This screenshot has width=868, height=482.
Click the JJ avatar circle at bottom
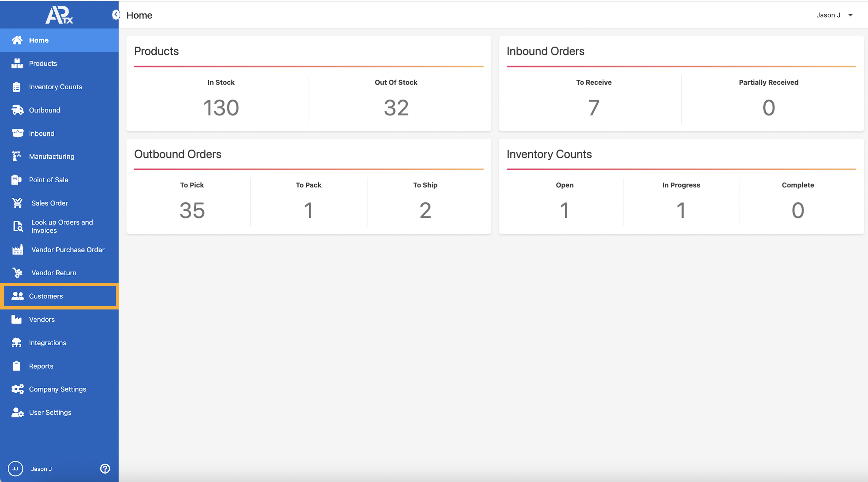[x=15, y=469]
